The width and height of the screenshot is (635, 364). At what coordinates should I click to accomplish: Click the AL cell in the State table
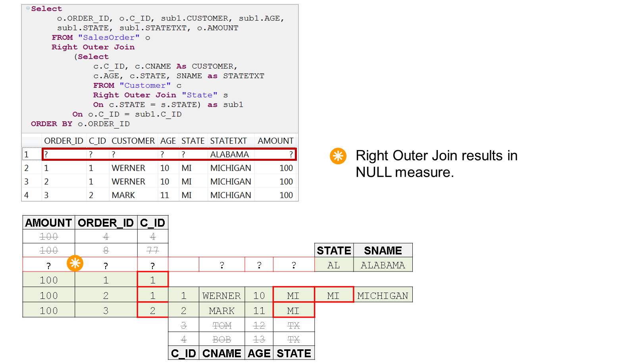pyautogui.click(x=333, y=265)
